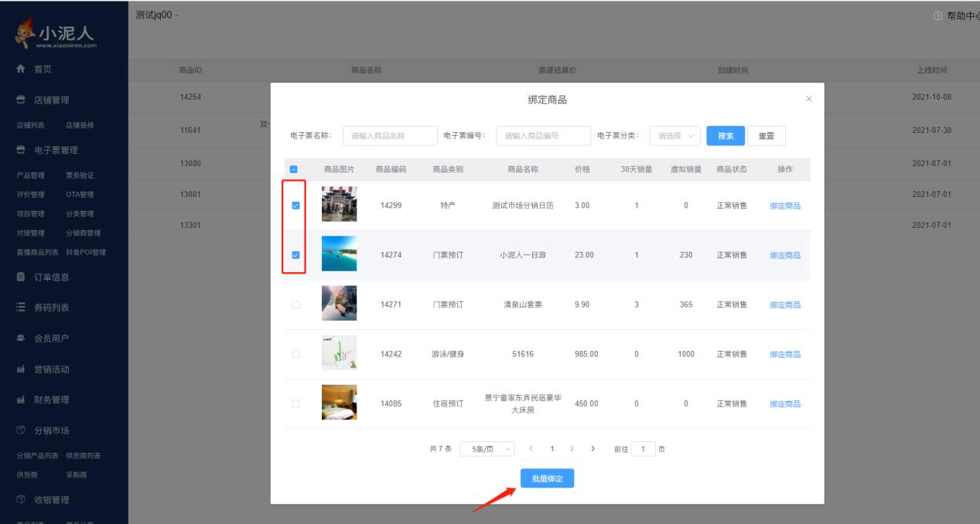Uncheck product 14299 特产 checkbox

click(x=295, y=203)
